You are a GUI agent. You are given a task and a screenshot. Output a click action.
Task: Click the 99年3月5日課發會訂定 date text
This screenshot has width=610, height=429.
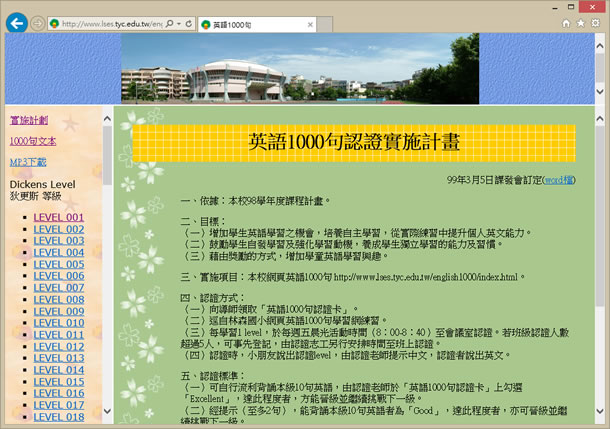[x=494, y=180]
